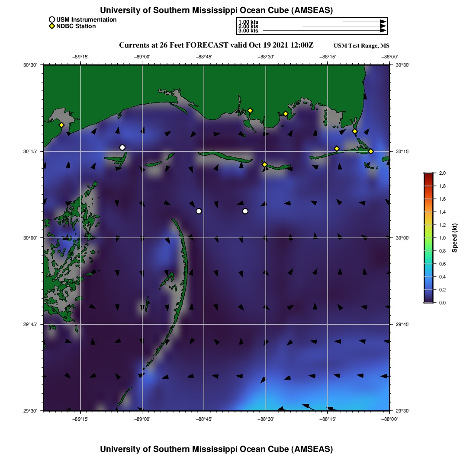
Task: Select the northernmost USM instrumentation circle on map
Action: pyautogui.click(x=122, y=147)
